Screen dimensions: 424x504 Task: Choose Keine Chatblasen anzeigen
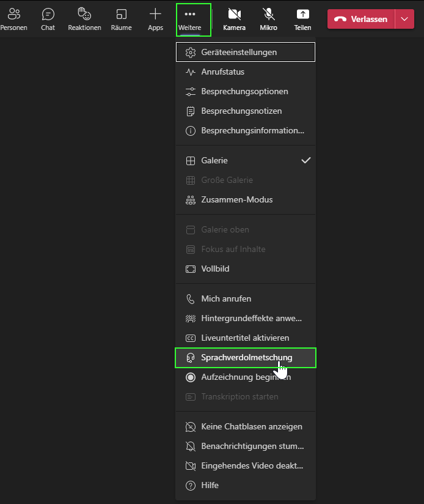tap(251, 426)
